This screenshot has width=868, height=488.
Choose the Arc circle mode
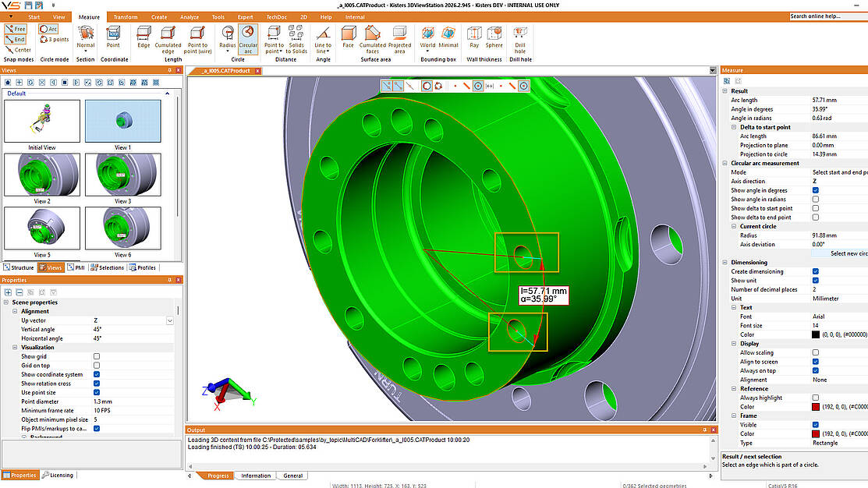48,29
